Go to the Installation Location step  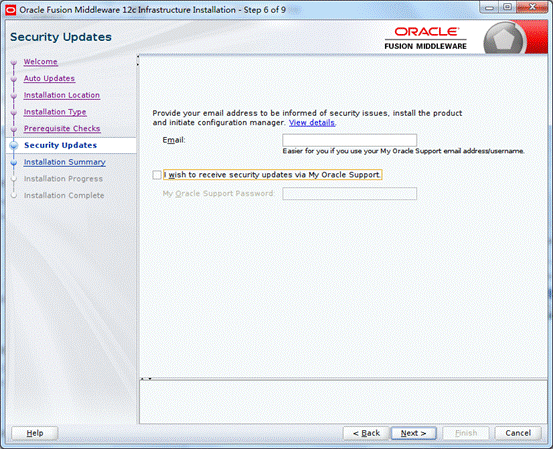[x=62, y=95]
